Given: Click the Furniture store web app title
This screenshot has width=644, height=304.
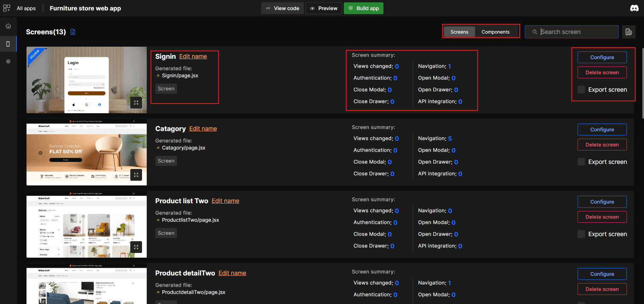Looking at the screenshot, I should 85,8.
